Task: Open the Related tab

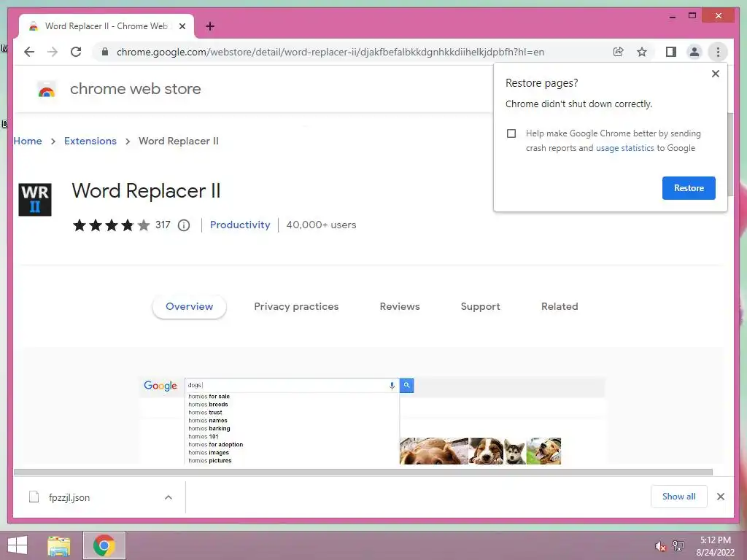Action: pos(560,307)
